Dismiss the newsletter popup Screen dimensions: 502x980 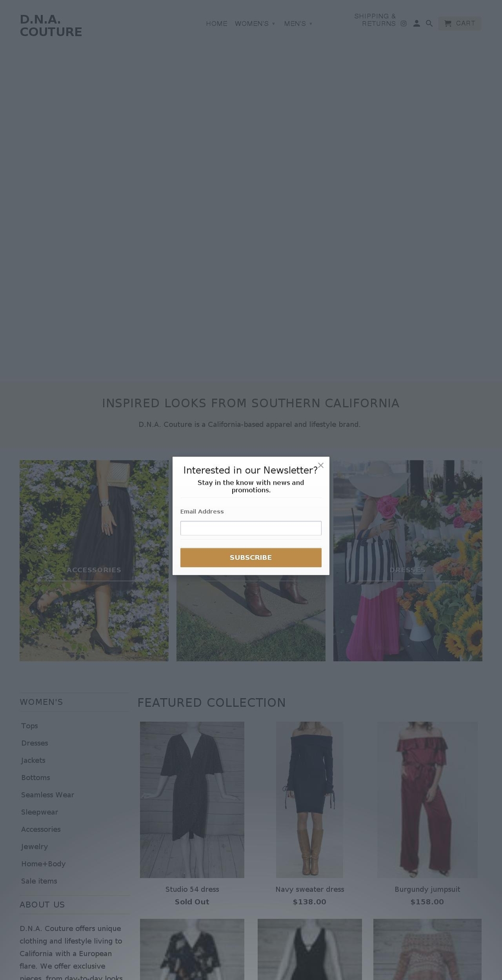click(x=321, y=465)
